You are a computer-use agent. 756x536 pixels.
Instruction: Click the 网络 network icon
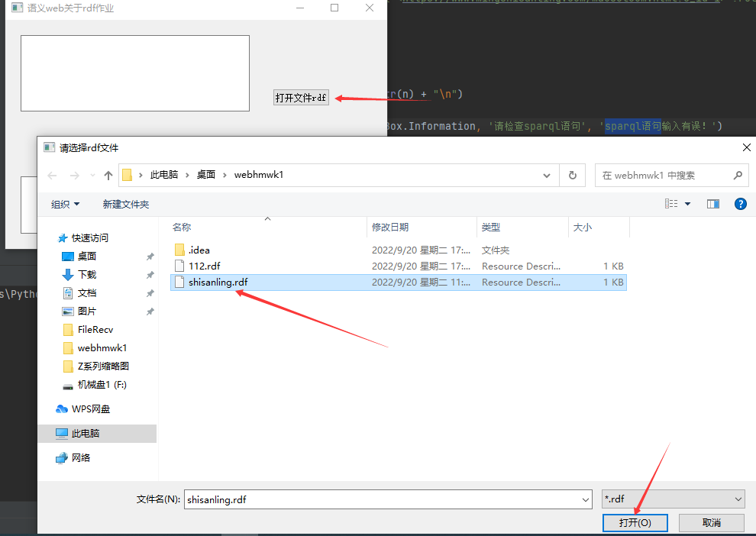pyautogui.click(x=62, y=458)
